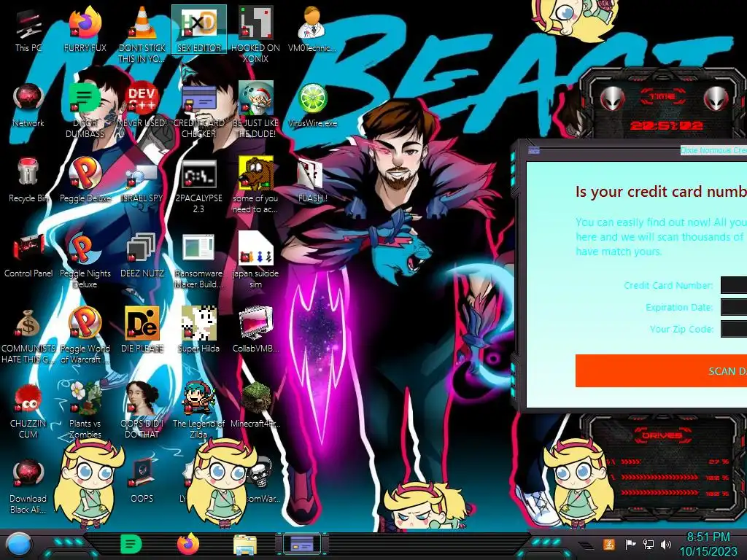
Task: Open Control Panel desktop icon
Action: [x=28, y=255]
